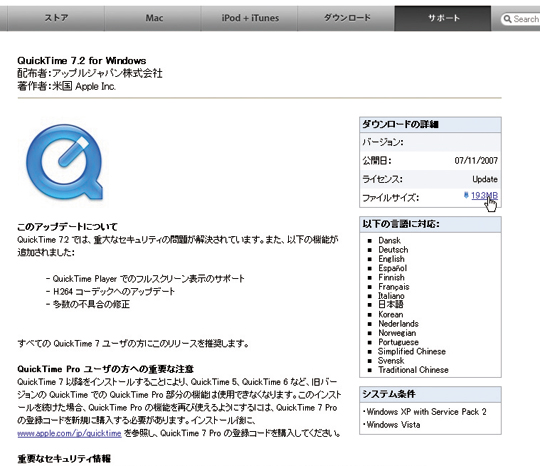Click the Norwegian language entry
Image resolution: width=540 pixels, height=466 pixels.
click(x=397, y=333)
